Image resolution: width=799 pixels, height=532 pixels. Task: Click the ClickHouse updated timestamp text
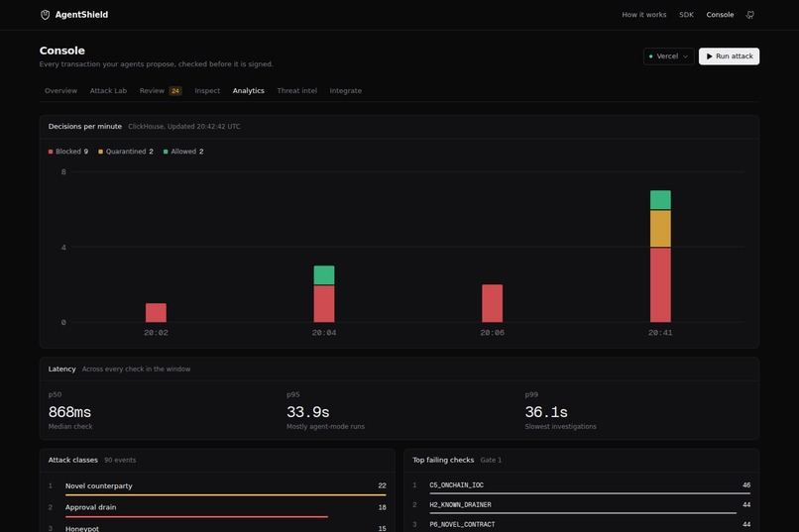click(184, 126)
